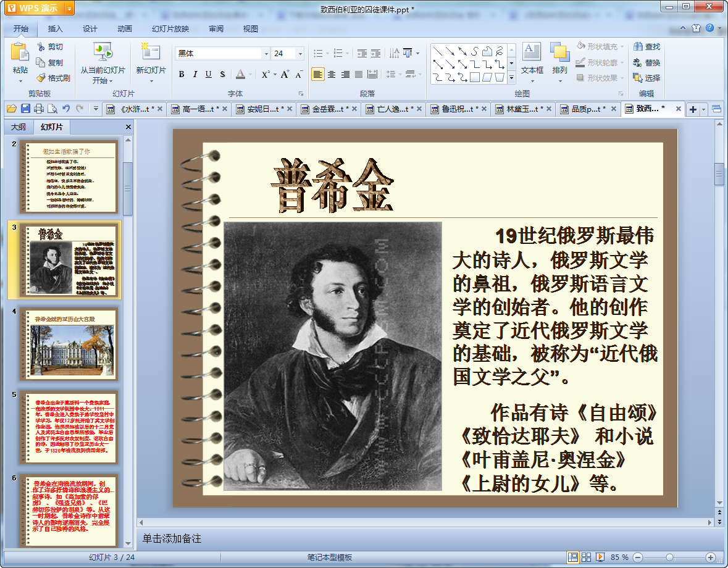Click the Format Painter (格式刷) icon
The height and width of the screenshot is (568, 728).
[x=41, y=78]
